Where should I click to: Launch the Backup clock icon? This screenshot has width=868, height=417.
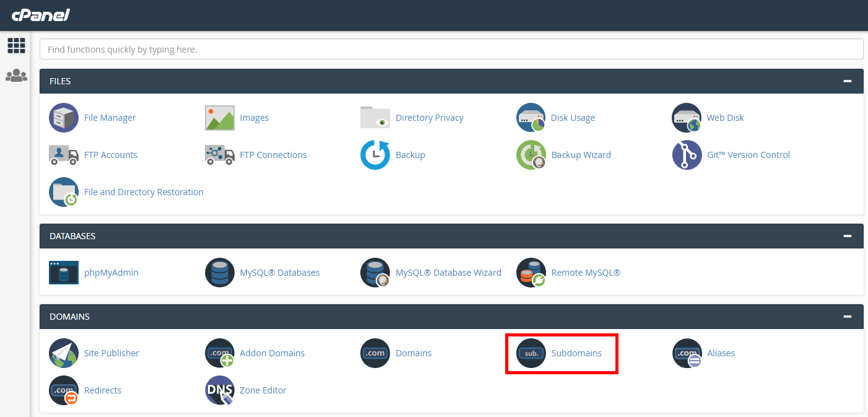[x=375, y=155]
